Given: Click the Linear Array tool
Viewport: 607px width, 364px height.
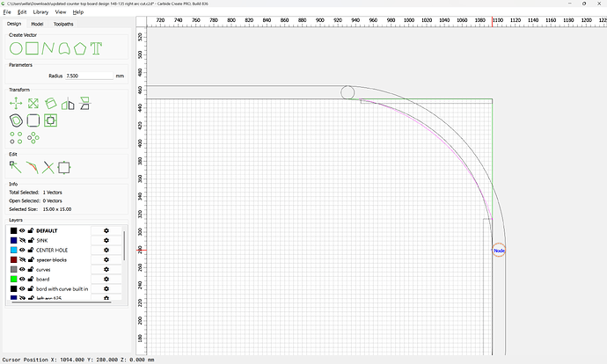Looking at the screenshot, I should (15, 137).
